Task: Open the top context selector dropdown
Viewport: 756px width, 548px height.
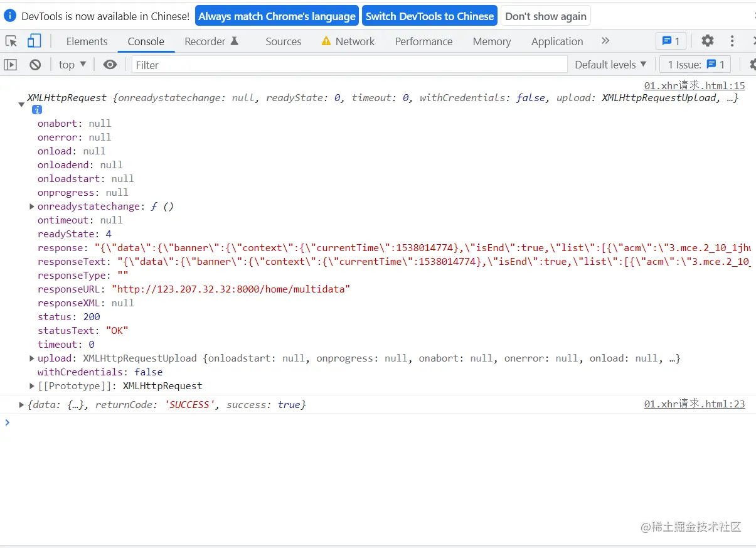Action: (73, 64)
